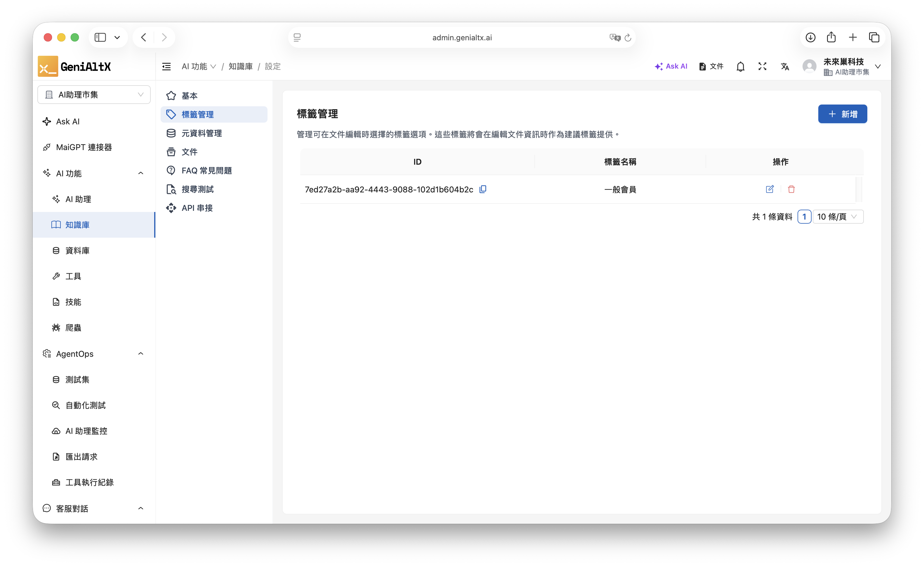Collapse the AI 功能 sidebar group

pos(141,173)
